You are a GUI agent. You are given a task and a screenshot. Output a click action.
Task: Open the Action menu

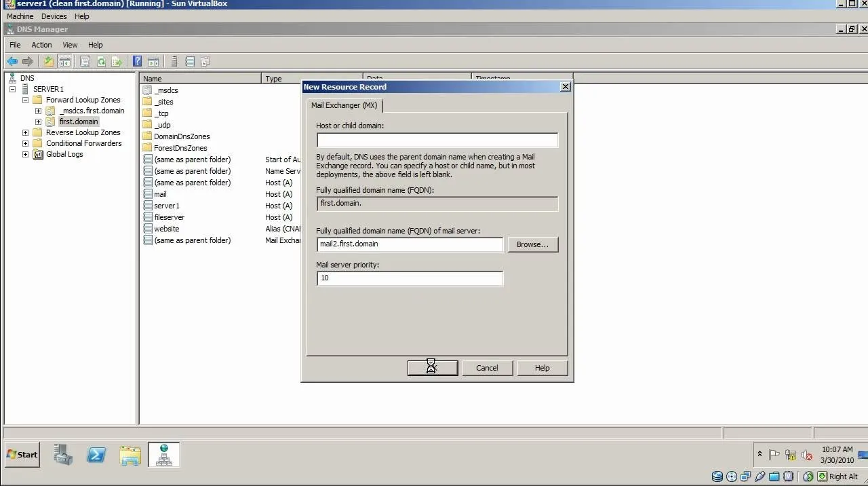pyautogui.click(x=41, y=45)
